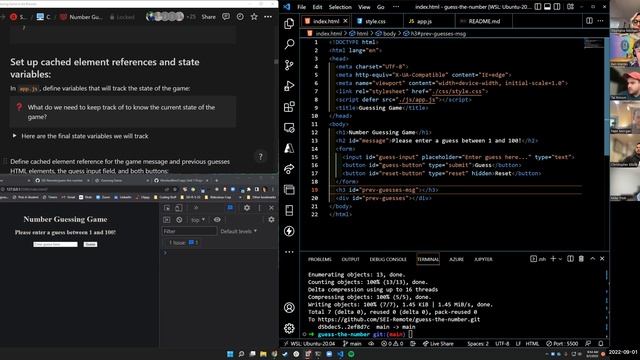The height and width of the screenshot is (360, 640).
Task: Maximize the terminal panel with the chevron
Action: pyautogui.click(x=592, y=259)
